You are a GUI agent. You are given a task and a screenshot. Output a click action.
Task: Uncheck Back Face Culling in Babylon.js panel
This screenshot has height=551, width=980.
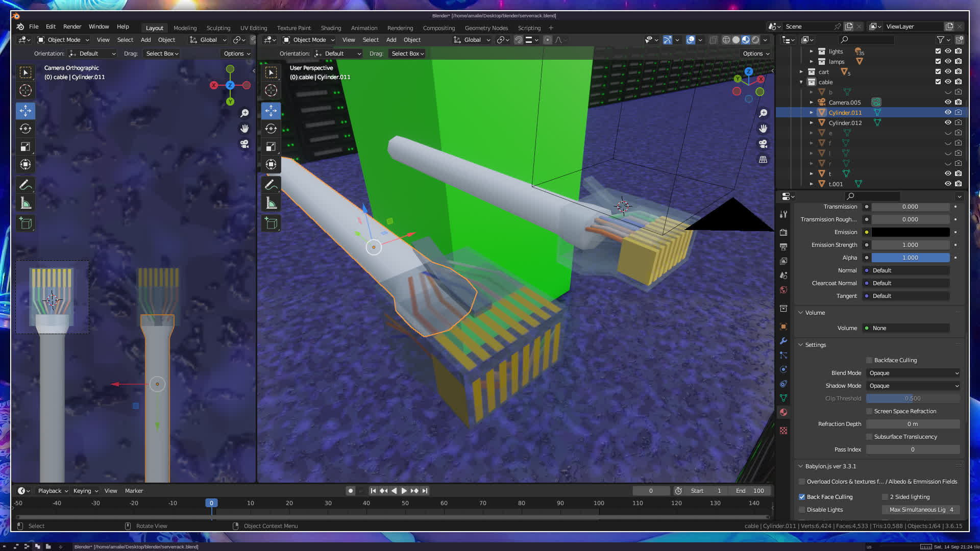point(802,497)
